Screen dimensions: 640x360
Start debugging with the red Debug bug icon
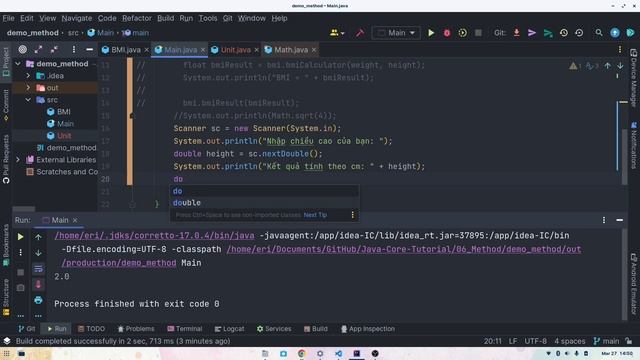point(447,33)
